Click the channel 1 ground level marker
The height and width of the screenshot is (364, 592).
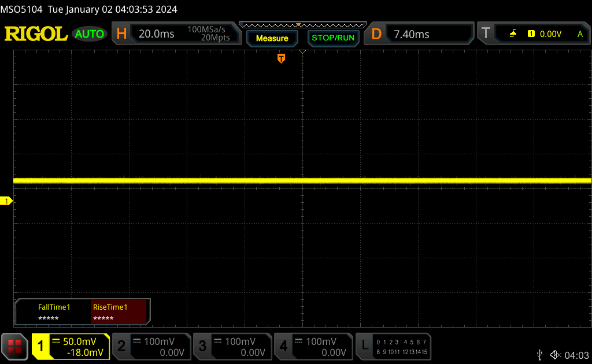coord(6,200)
